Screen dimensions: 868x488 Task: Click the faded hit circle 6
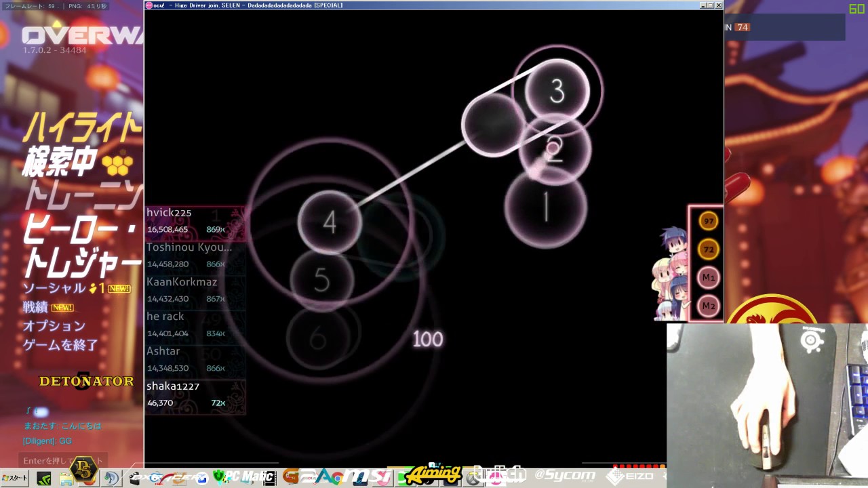click(318, 338)
